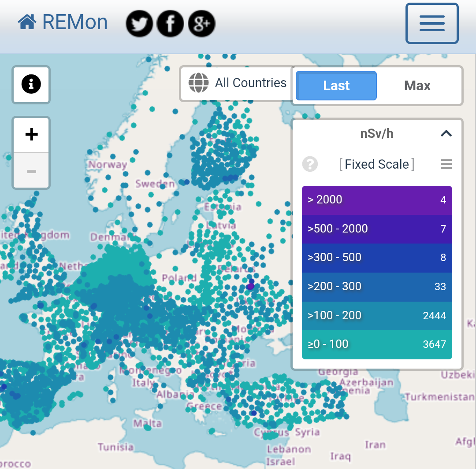476x469 pixels.
Task: Click the Iraq label on the map
Action: (x=341, y=457)
